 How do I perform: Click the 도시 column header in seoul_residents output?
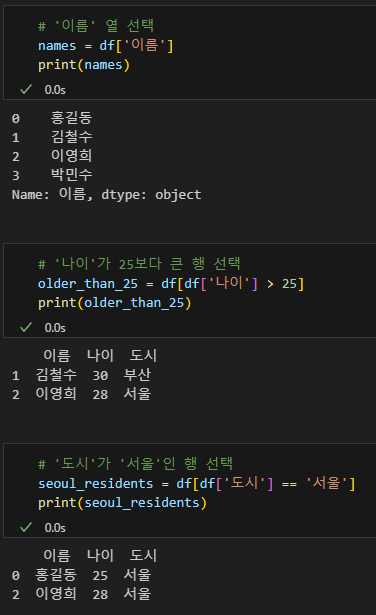tap(143, 555)
